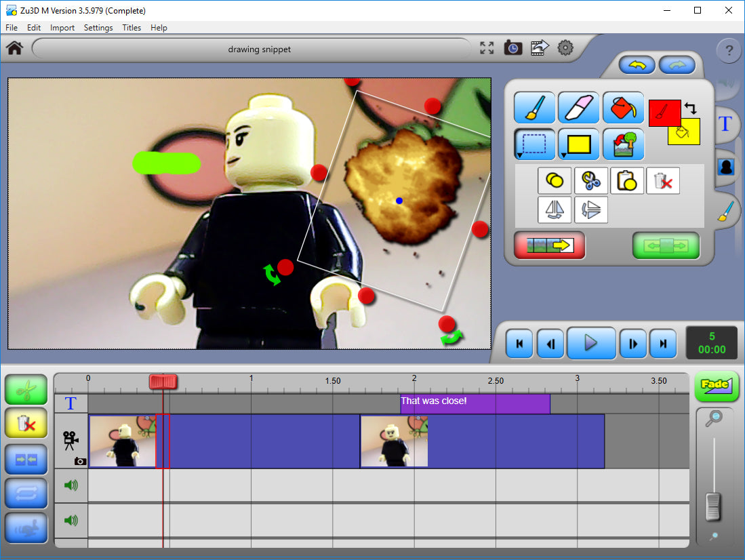
Task: Click the insert picture tool
Action: pos(623,144)
